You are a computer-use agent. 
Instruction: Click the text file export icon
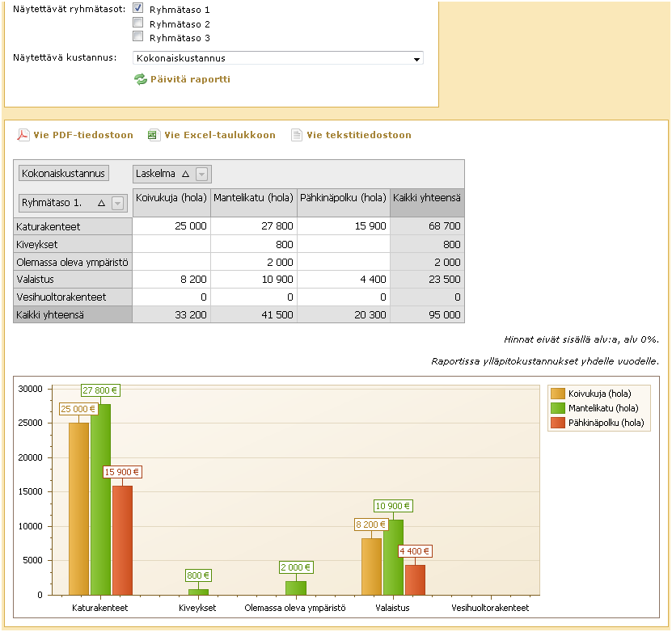[297, 135]
